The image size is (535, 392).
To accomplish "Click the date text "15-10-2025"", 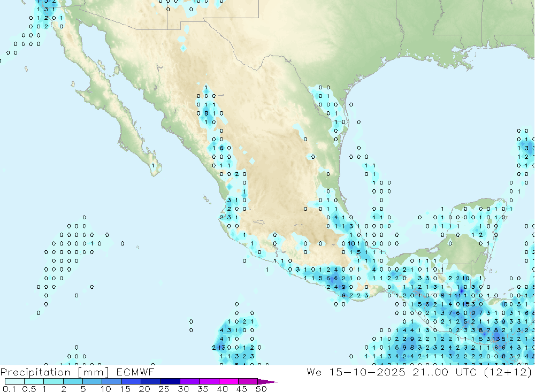I will coord(367,372).
